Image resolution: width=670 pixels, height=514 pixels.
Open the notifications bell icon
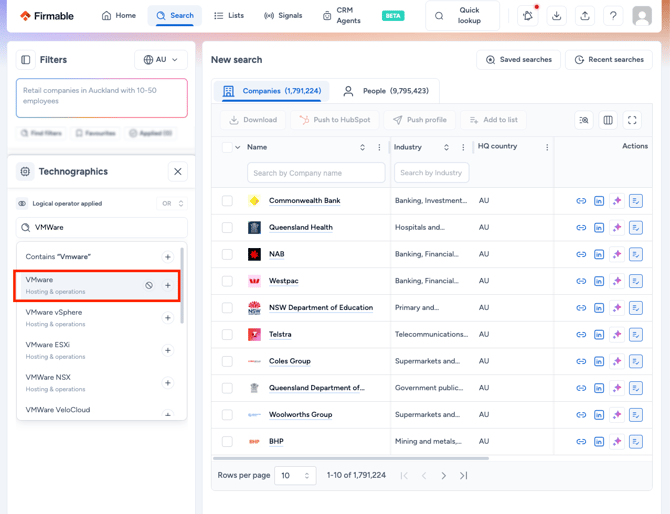point(528,16)
